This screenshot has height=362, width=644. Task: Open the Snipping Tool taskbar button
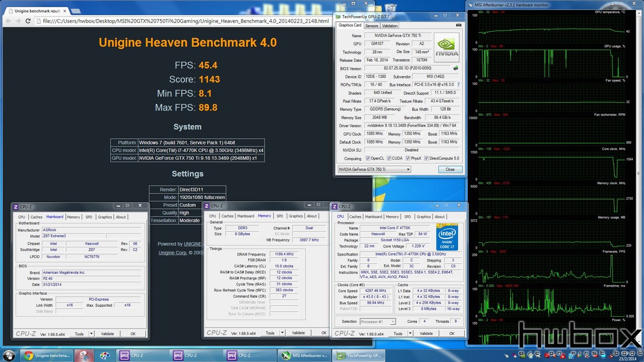pos(84,355)
